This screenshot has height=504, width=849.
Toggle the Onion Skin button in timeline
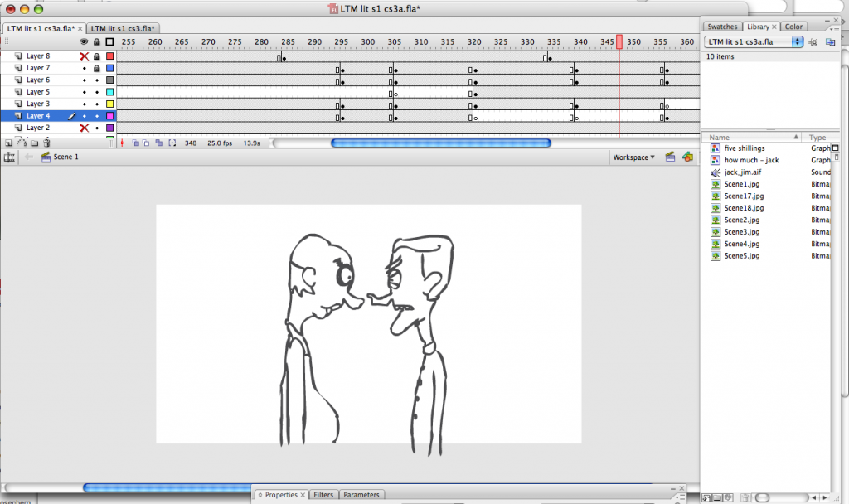135,143
